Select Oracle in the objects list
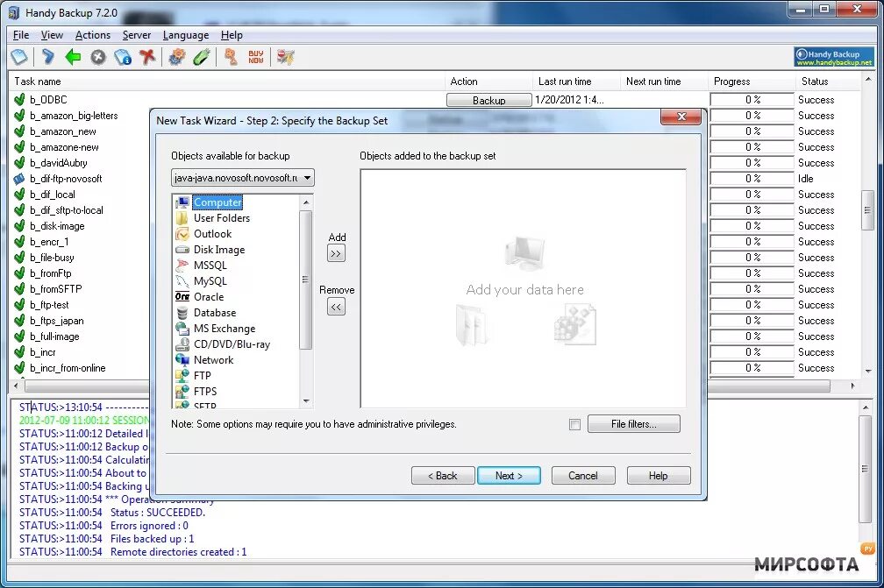The height and width of the screenshot is (588, 884). click(209, 297)
